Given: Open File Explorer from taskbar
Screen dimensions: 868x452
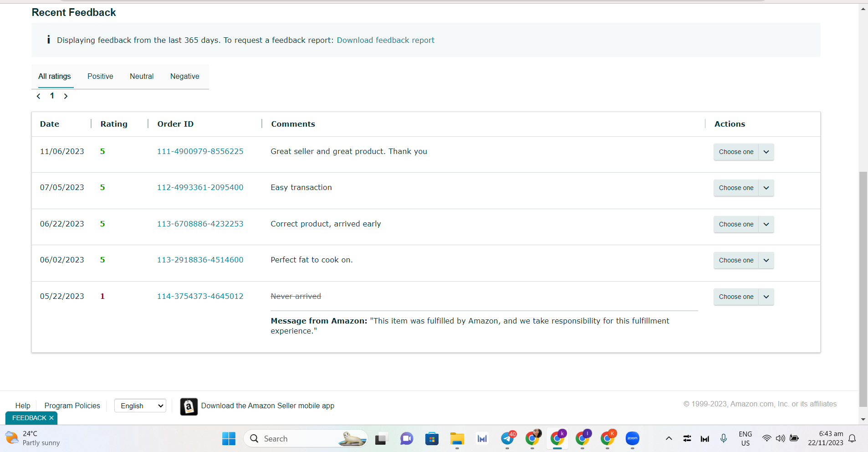Looking at the screenshot, I should 457,439.
